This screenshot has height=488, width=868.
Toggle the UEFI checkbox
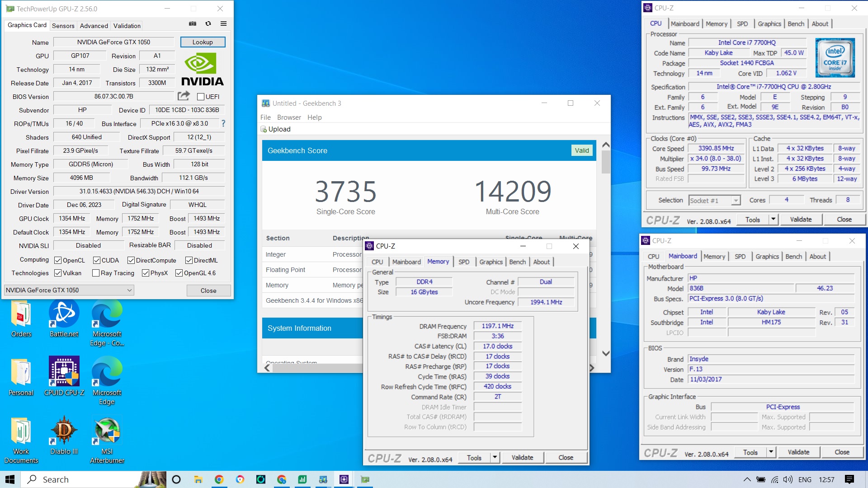coord(201,97)
